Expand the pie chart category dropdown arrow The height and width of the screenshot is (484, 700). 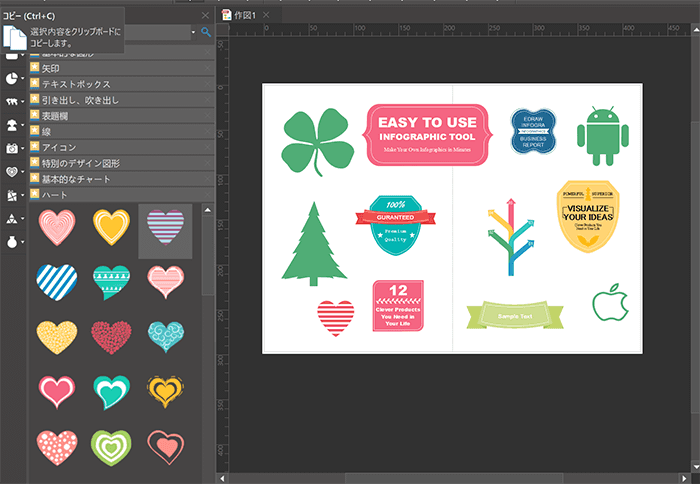coord(22,79)
